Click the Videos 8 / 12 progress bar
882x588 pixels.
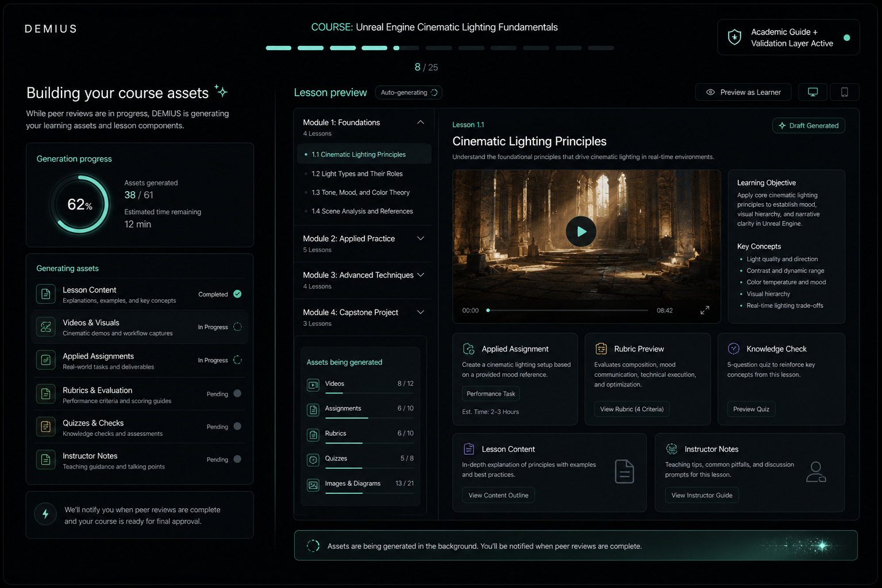[x=369, y=393]
